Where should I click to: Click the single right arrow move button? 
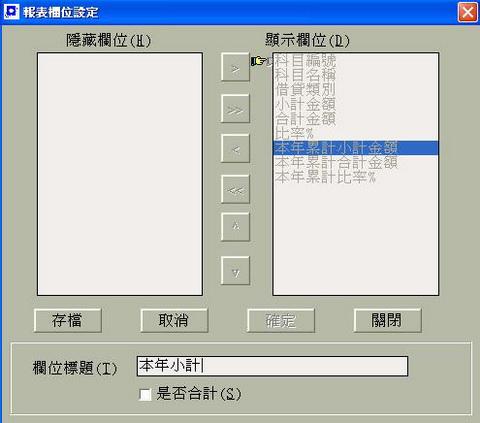[x=235, y=67]
